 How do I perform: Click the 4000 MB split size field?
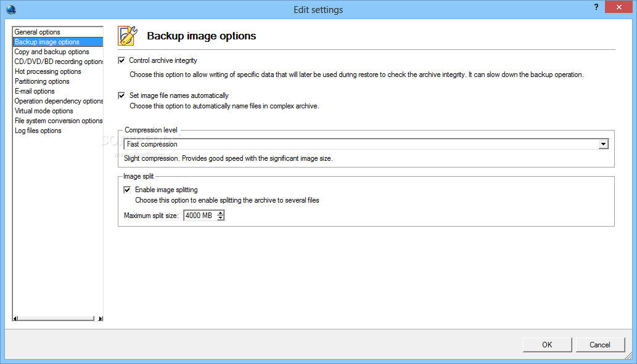pos(200,216)
